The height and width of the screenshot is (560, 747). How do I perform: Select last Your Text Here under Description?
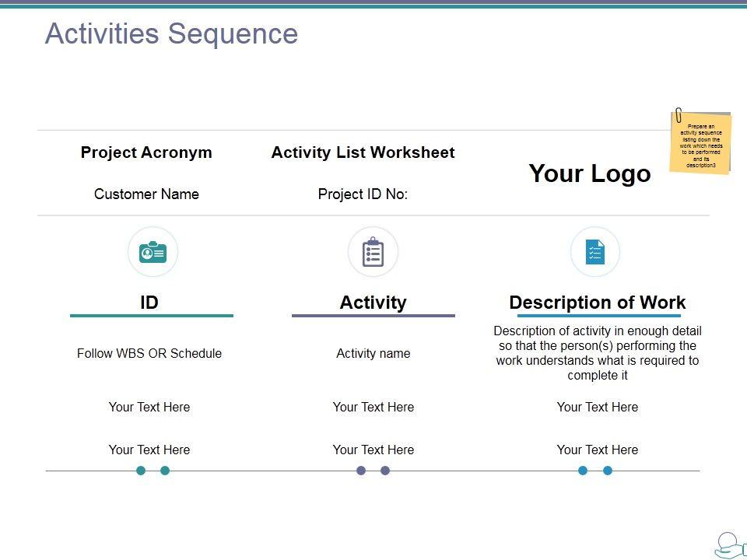tap(597, 450)
